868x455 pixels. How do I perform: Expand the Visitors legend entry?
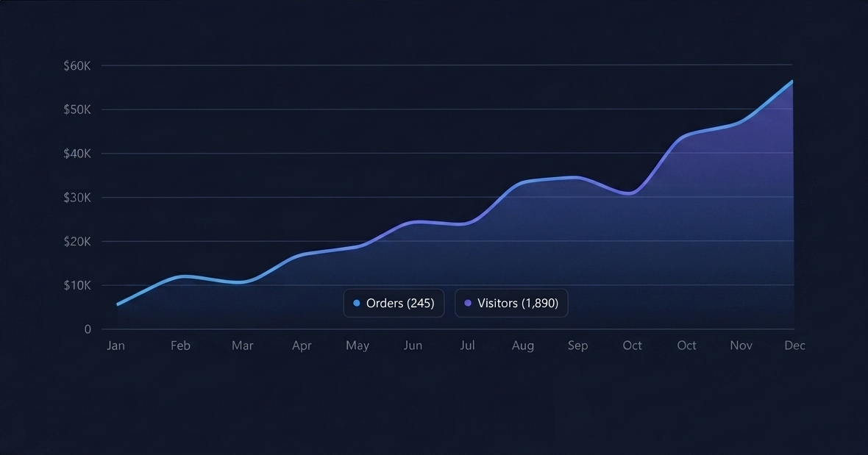[x=511, y=303]
